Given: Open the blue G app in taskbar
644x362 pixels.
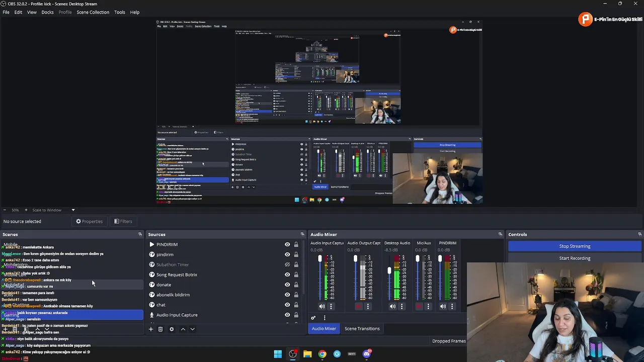Looking at the screenshot, I should (x=337, y=354).
